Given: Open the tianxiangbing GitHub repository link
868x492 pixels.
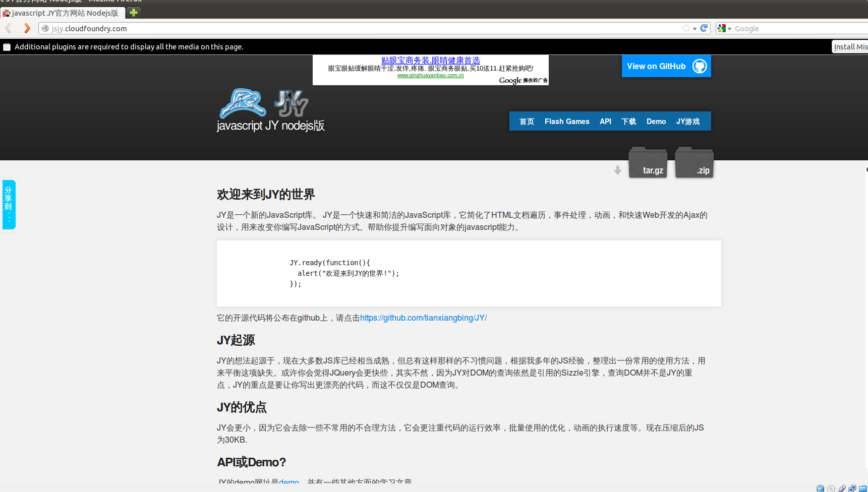Looking at the screenshot, I should click(x=424, y=318).
